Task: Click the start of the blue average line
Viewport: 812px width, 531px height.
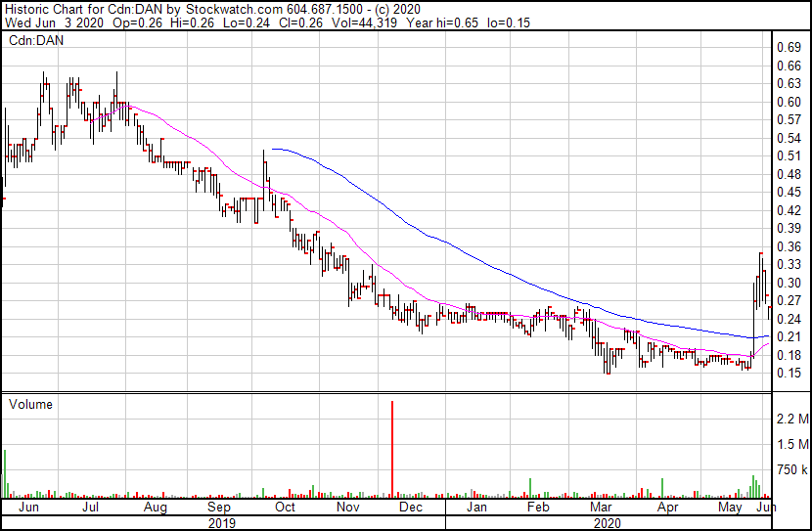Action: click(273, 150)
